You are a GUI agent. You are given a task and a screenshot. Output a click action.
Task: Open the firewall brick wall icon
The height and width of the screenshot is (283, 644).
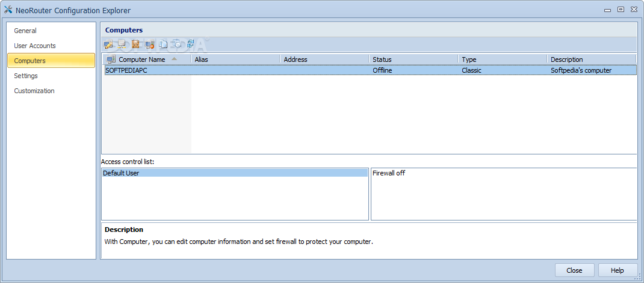(x=135, y=44)
